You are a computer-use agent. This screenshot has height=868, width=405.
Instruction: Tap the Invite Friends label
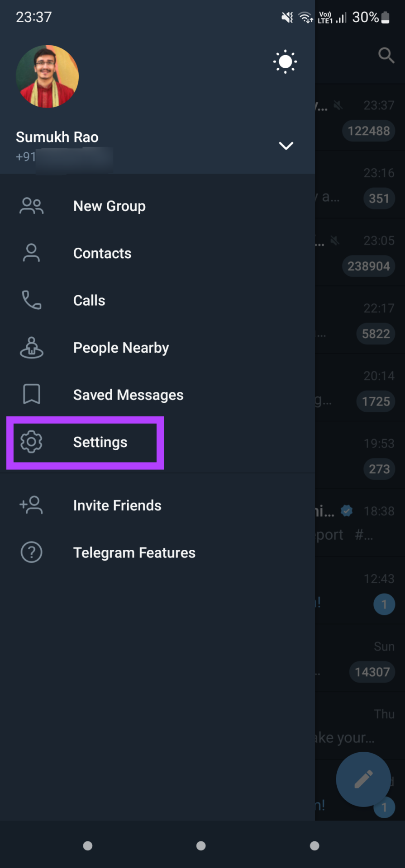[x=117, y=505]
